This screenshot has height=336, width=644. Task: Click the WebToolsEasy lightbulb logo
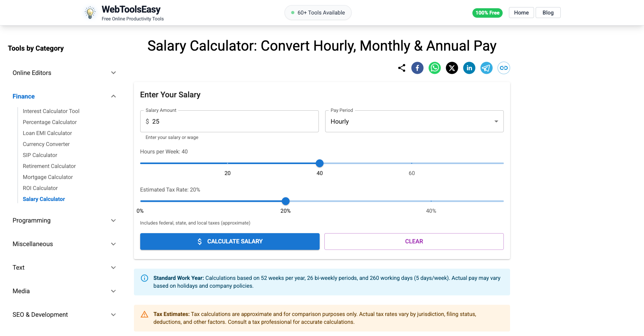90,12
